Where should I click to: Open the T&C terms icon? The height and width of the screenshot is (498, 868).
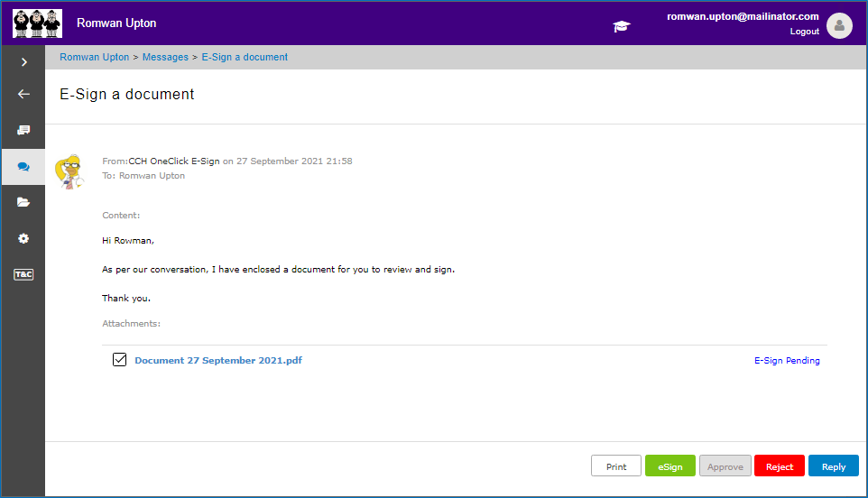pos(23,274)
